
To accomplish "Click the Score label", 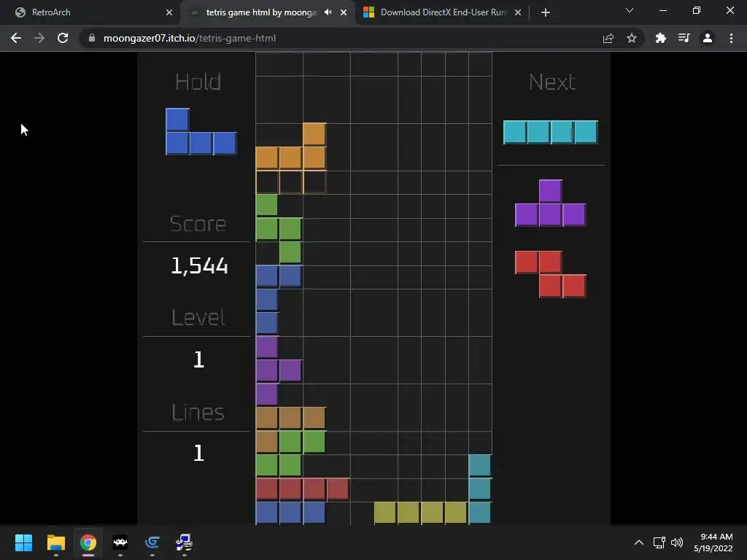I will click(198, 224).
